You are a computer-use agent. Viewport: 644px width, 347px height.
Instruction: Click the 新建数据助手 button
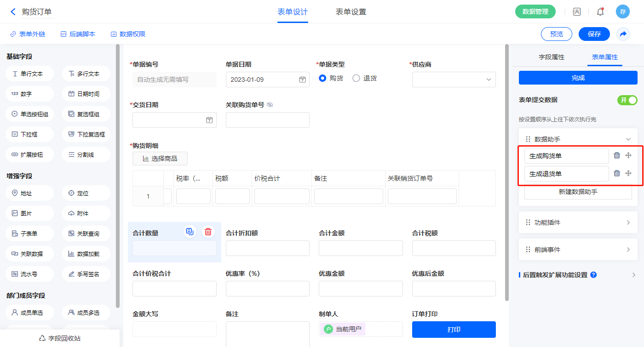pos(578,192)
